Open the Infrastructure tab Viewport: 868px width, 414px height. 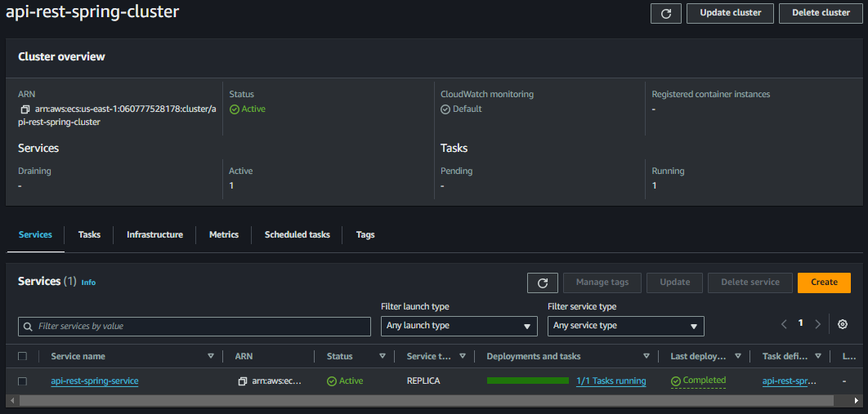[x=155, y=235]
